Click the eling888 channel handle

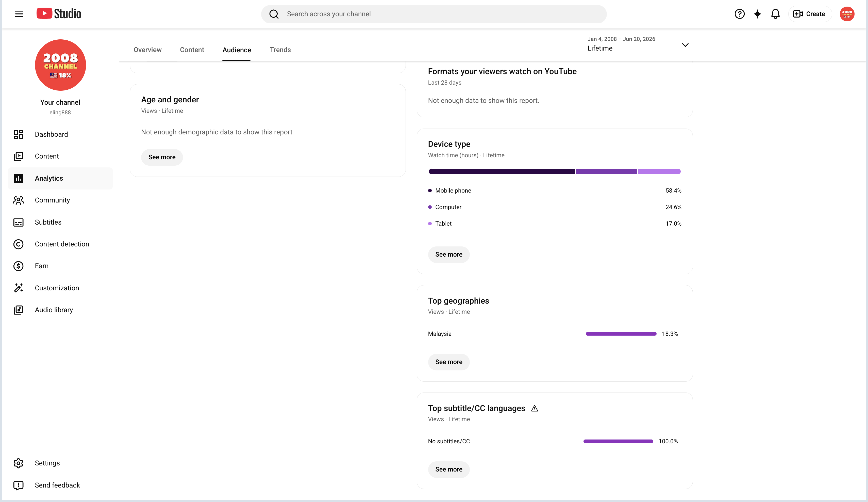coord(60,112)
